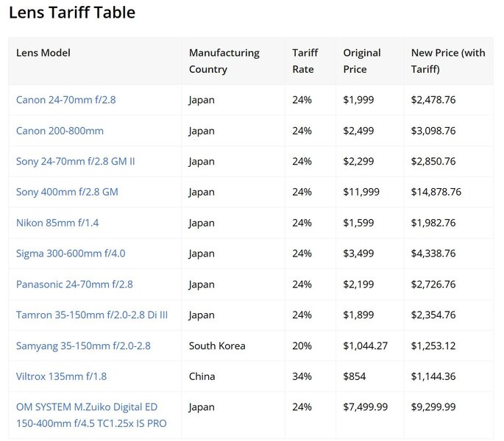Viewport: 504px width, 441px height.
Task: Click the Lens Tariff Table heading
Action: 72,13
